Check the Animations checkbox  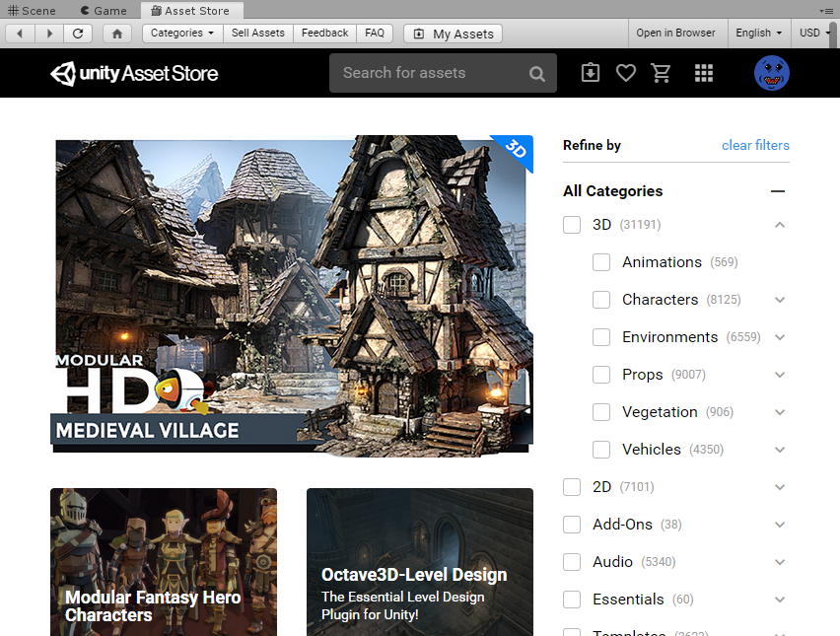[601, 262]
